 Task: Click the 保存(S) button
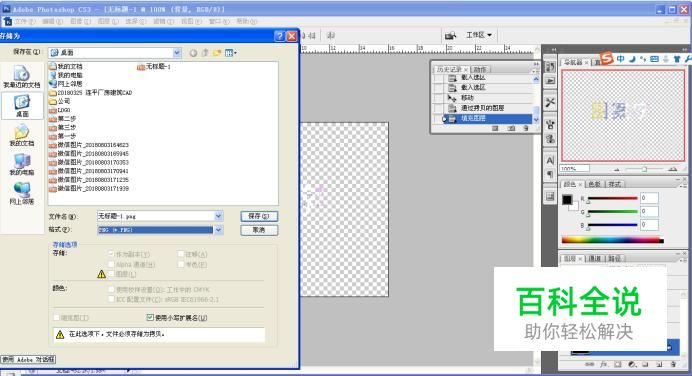coord(259,216)
